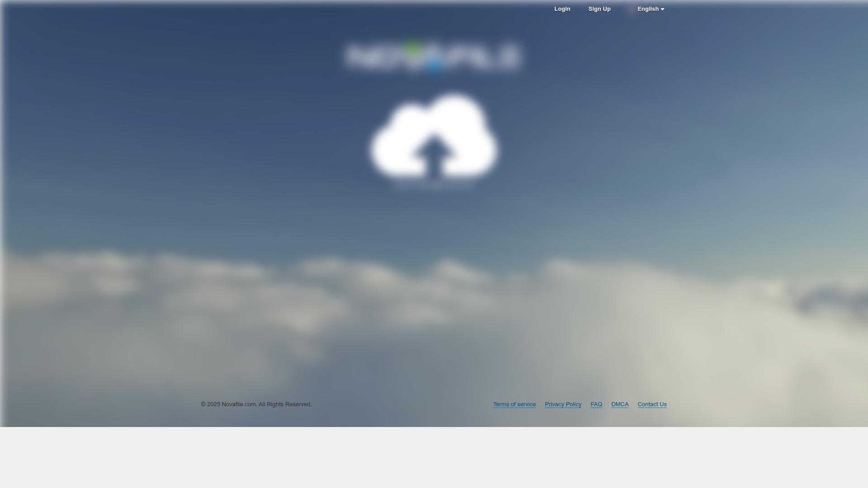
Task: Open the language menu to switch languages
Action: [x=648, y=9]
